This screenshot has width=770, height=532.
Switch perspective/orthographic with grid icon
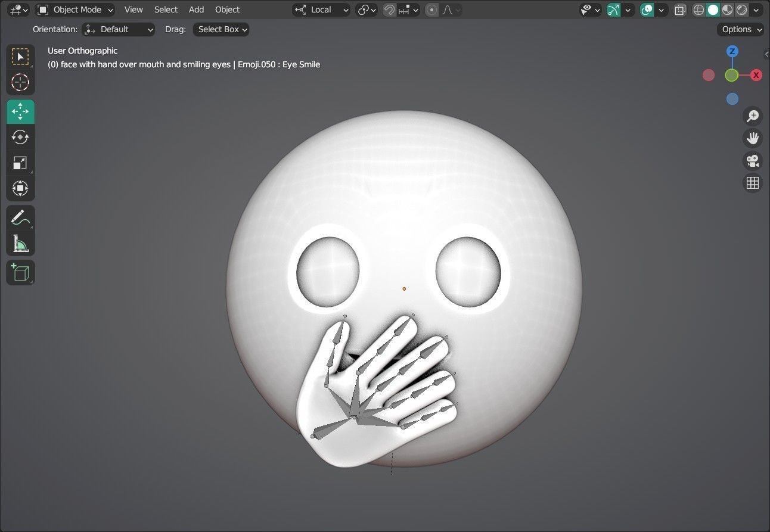(x=753, y=183)
